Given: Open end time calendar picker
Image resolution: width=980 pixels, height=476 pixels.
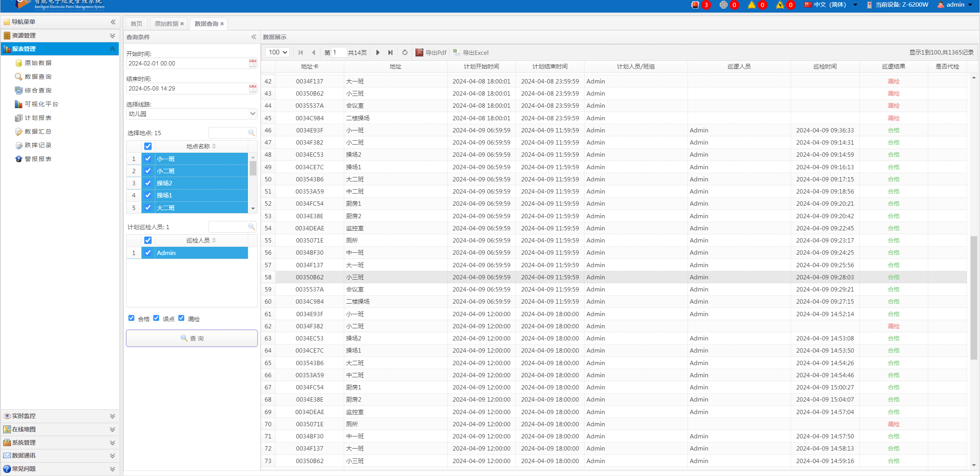Looking at the screenshot, I should tap(253, 88).
